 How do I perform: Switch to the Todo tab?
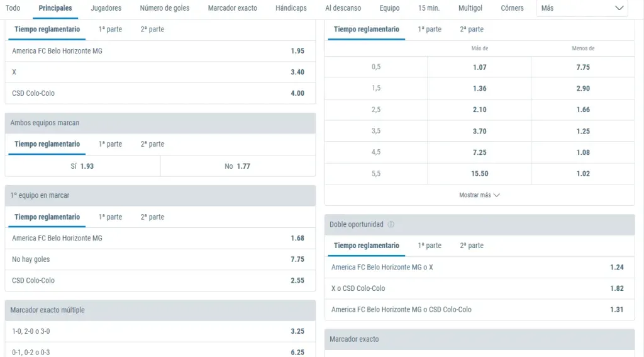[x=13, y=8]
